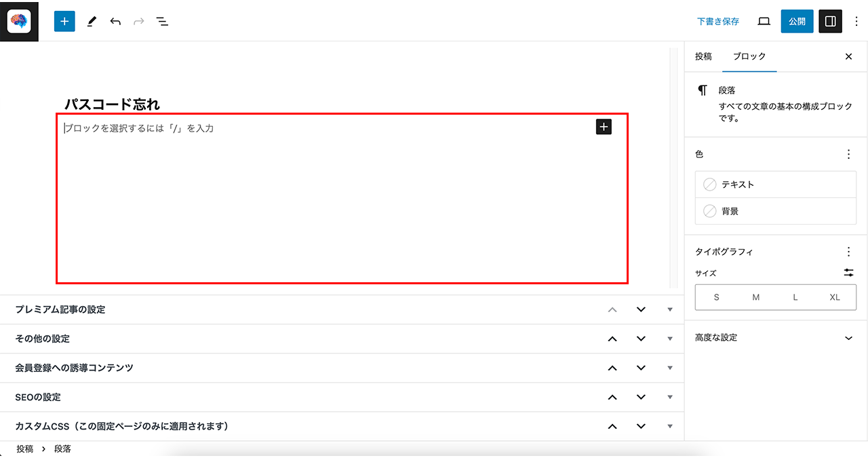Open the top bar options kebab menu
The width and height of the screenshot is (868, 458).
(856, 21)
